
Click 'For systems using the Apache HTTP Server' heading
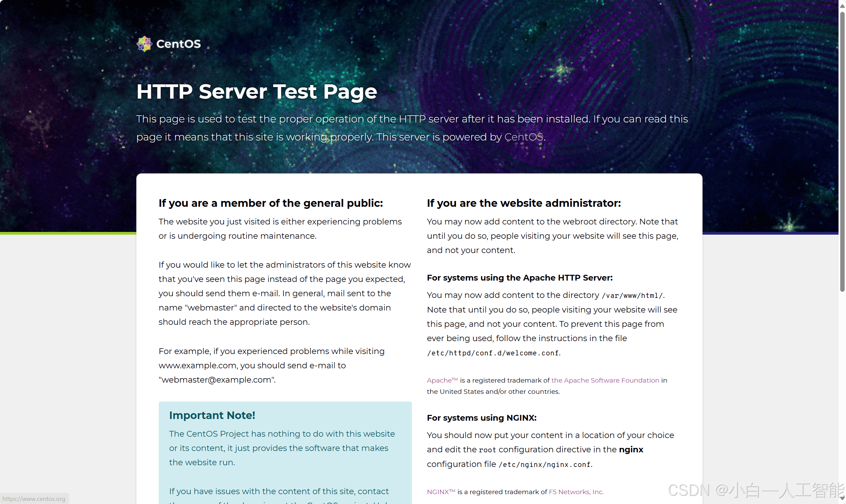[520, 278]
